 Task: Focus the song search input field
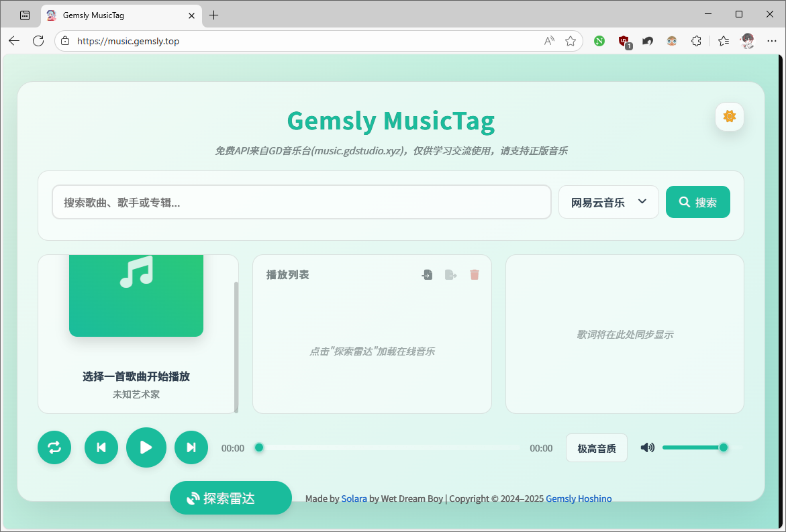click(x=301, y=202)
